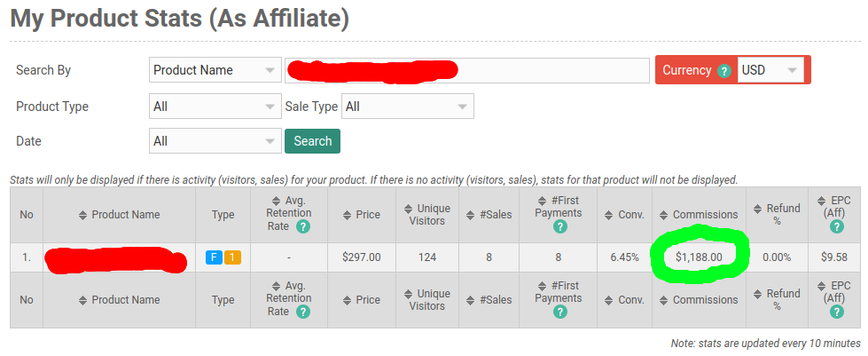
Task: Open the Currency USD dropdown
Action: [x=770, y=70]
